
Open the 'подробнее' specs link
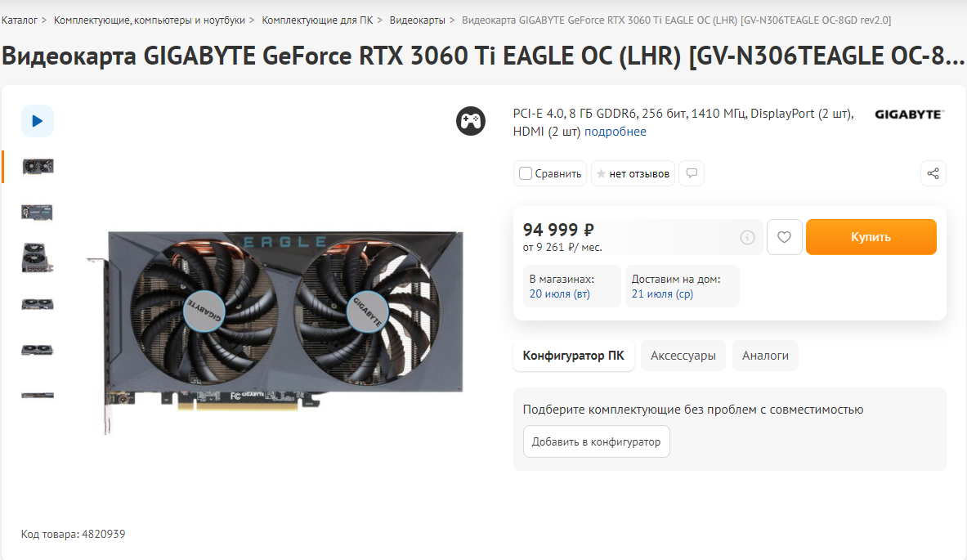pos(615,132)
